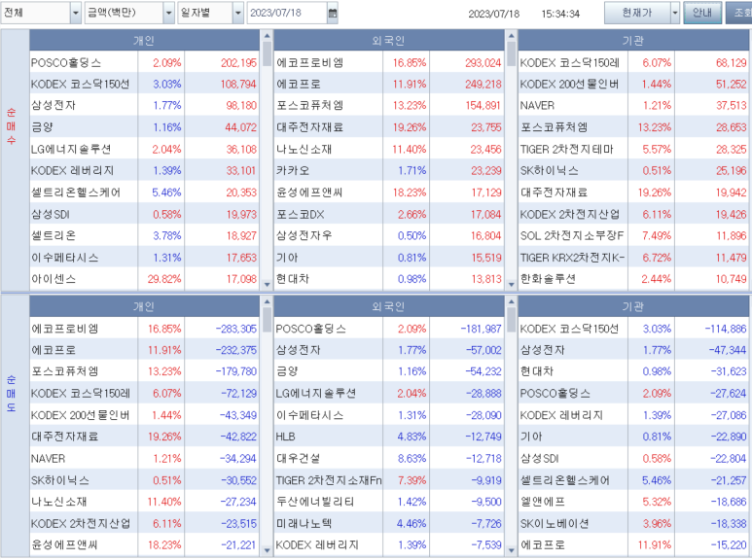Select 윤성에프앤씨 in 개인 순매도 list
The image size is (752, 560).
(x=65, y=545)
